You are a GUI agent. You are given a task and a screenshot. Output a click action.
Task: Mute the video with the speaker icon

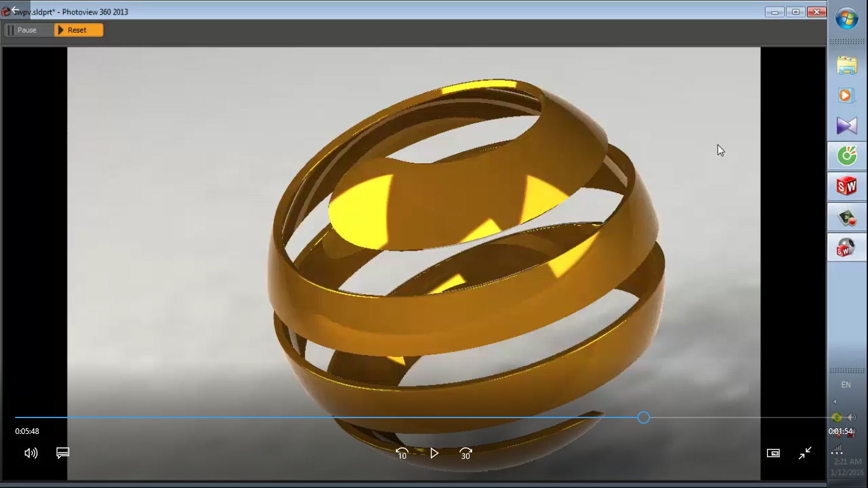(x=31, y=453)
